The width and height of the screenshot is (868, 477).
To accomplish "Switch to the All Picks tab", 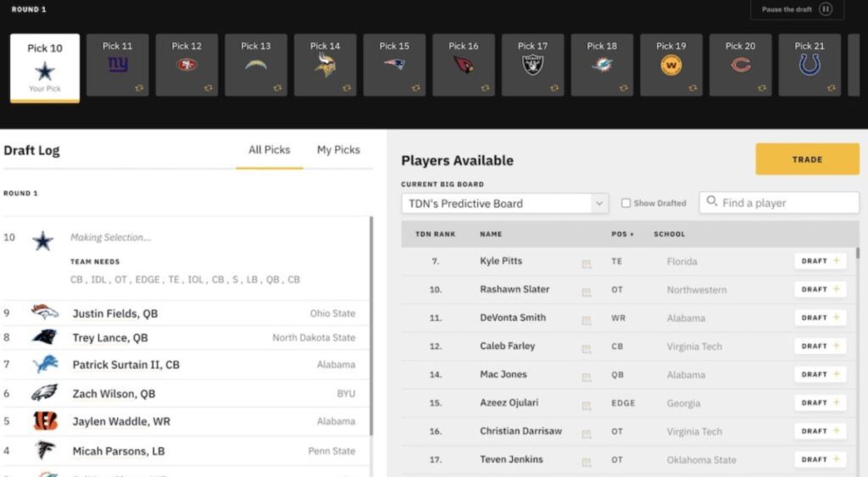I will 269,150.
